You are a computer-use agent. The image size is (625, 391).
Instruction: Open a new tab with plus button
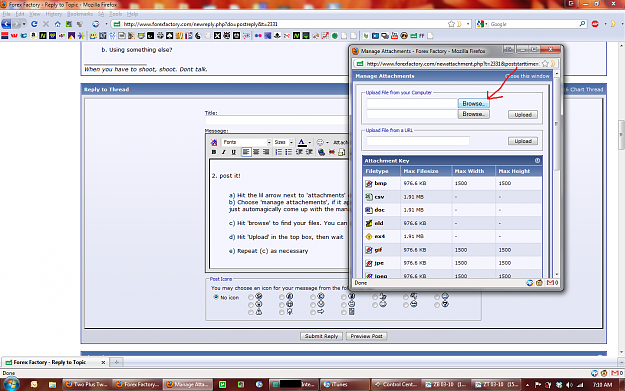click(116, 362)
